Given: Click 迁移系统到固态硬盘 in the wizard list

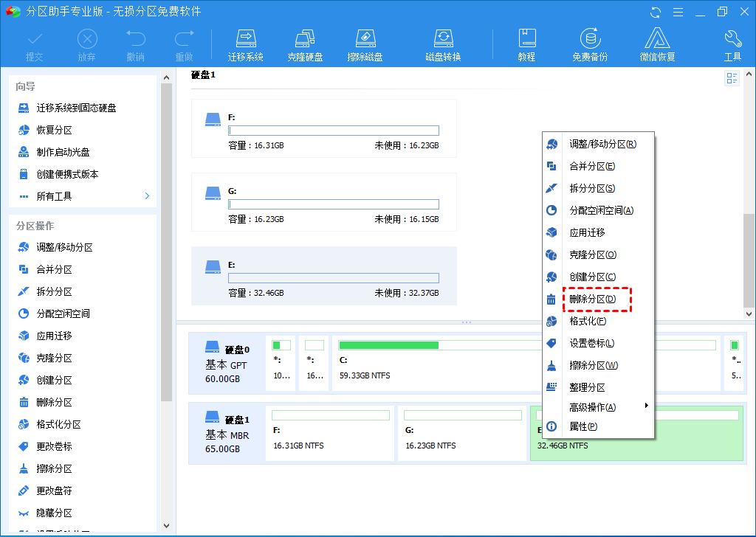Looking at the screenshot, I should (x=76, y=108).
